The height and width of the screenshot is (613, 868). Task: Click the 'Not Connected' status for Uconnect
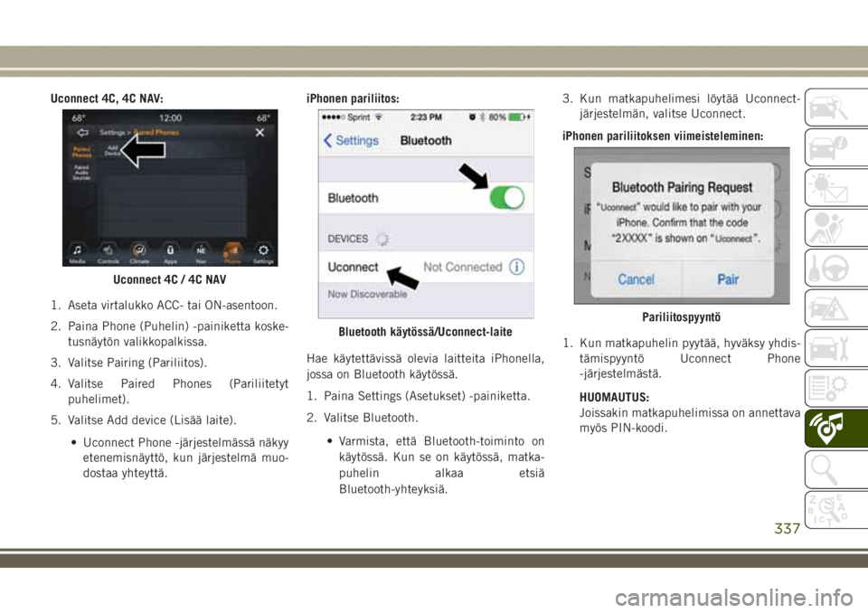coord(462,267)
